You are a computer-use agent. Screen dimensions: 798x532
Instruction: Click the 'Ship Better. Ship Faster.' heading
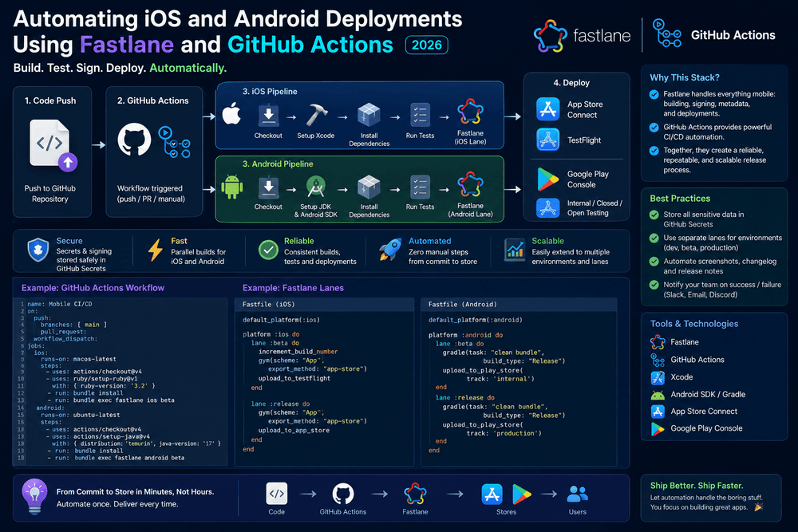[x=696, y=486]
